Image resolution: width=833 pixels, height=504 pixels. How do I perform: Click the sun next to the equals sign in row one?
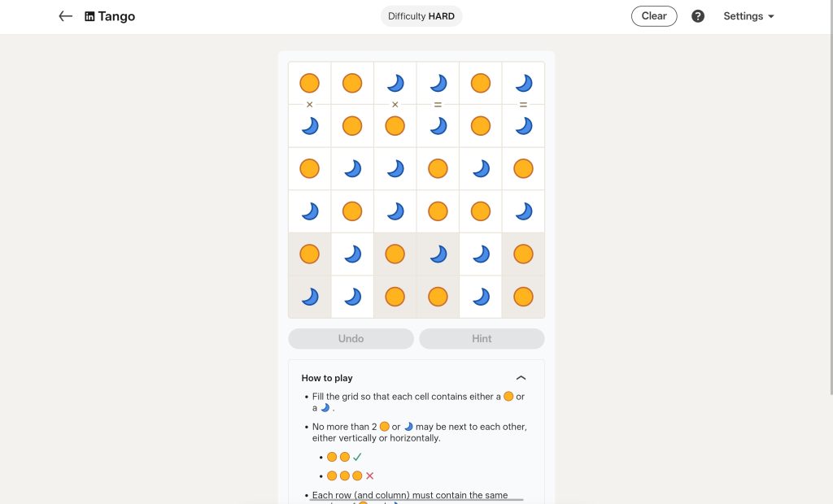pyautogui.click(x=480, y=83)
